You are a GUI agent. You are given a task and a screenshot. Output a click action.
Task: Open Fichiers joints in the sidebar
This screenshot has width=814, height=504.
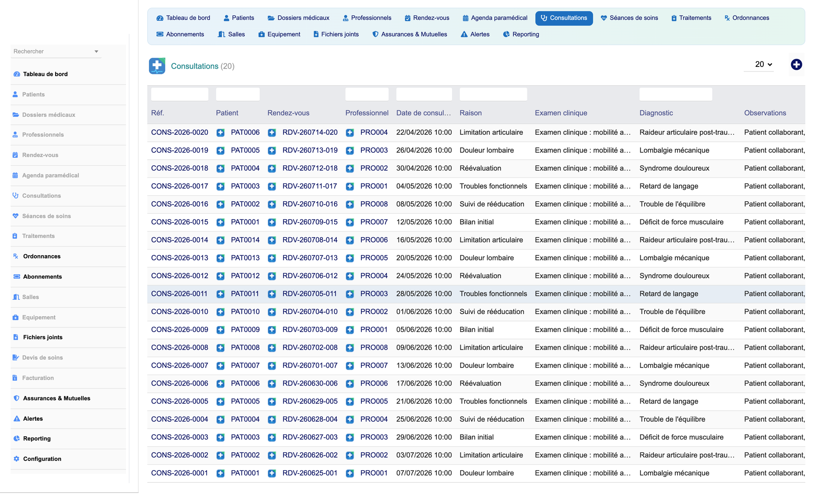tap(43, 338)
